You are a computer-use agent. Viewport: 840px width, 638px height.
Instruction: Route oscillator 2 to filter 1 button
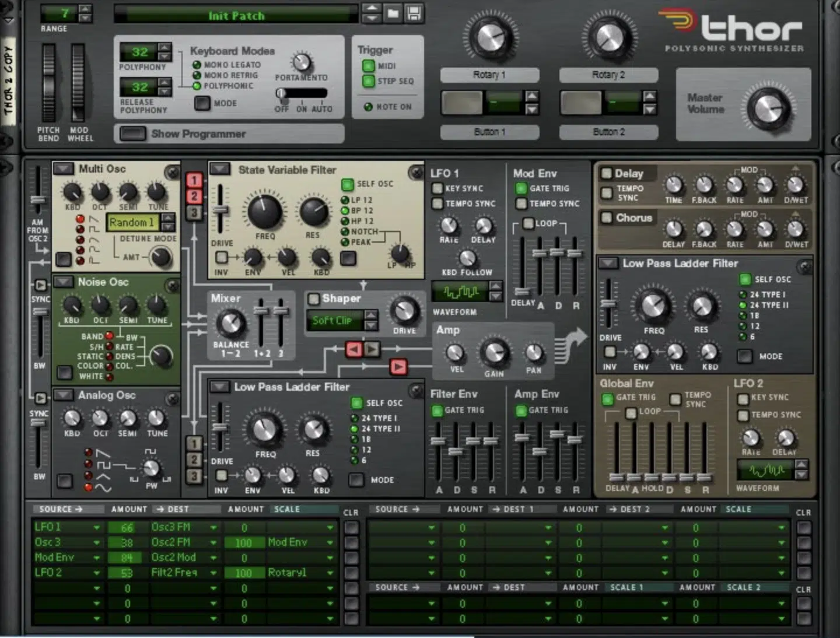click(x=194, y=197)
